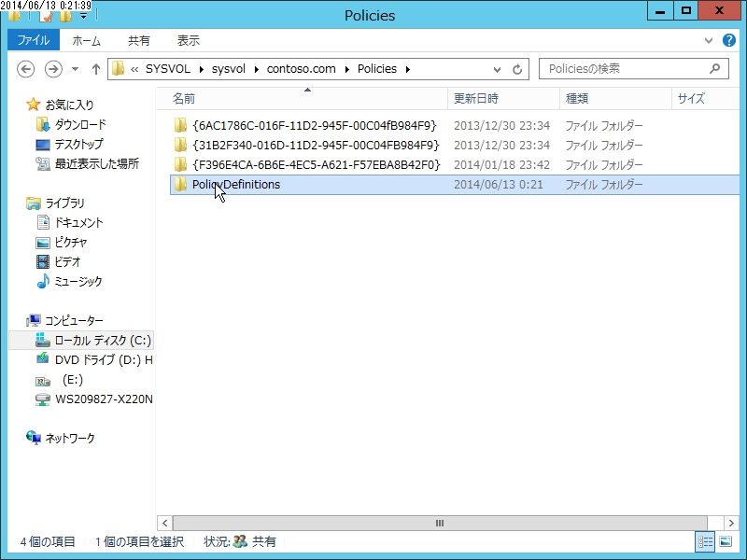Click the {F396E4CA-6B6E-4EC5-A621-F57EBA8B42F0} folder name
The width and height of the screenshot is (747, 560).
click(317, 165)
